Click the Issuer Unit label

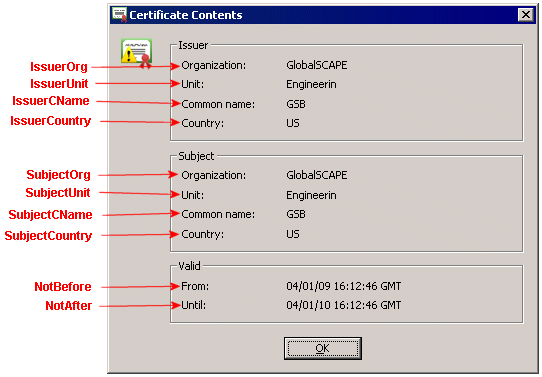pyautogui.click(x=193, y=84)
